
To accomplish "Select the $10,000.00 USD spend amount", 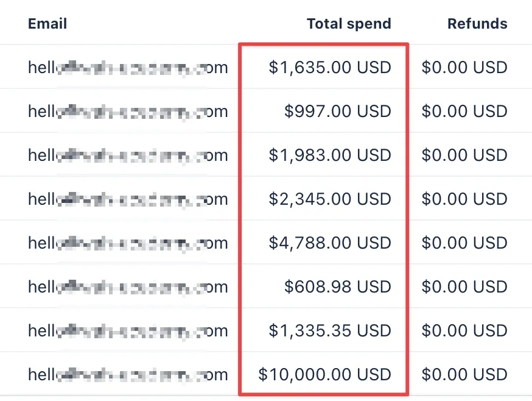I will coord(324,374).
